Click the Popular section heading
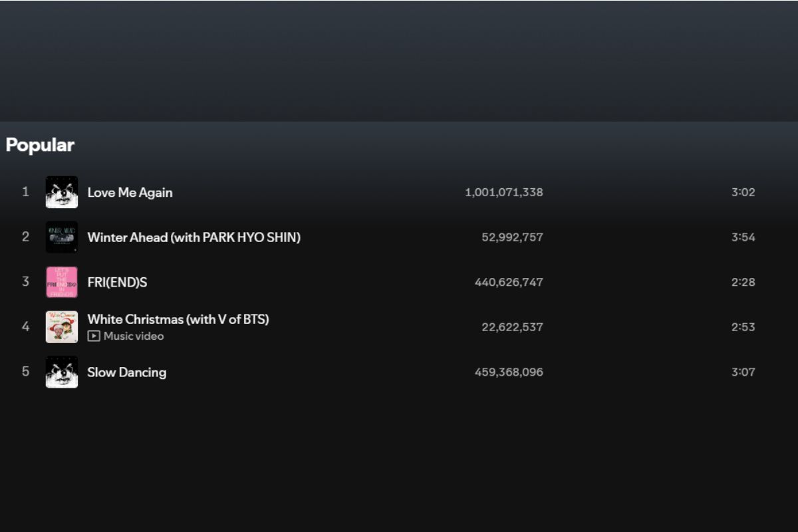Viewport: 798px width, 532px height. pyautogui.click(x=40, y=145)
